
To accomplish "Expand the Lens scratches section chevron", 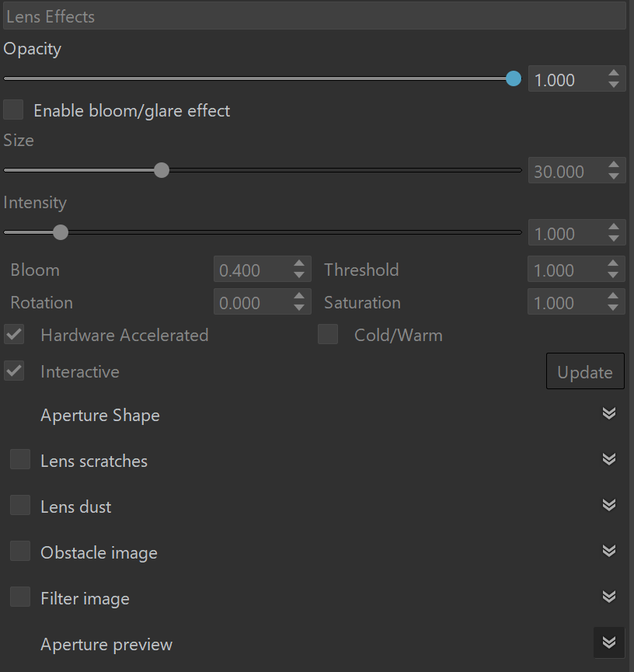I will (608, 459).
